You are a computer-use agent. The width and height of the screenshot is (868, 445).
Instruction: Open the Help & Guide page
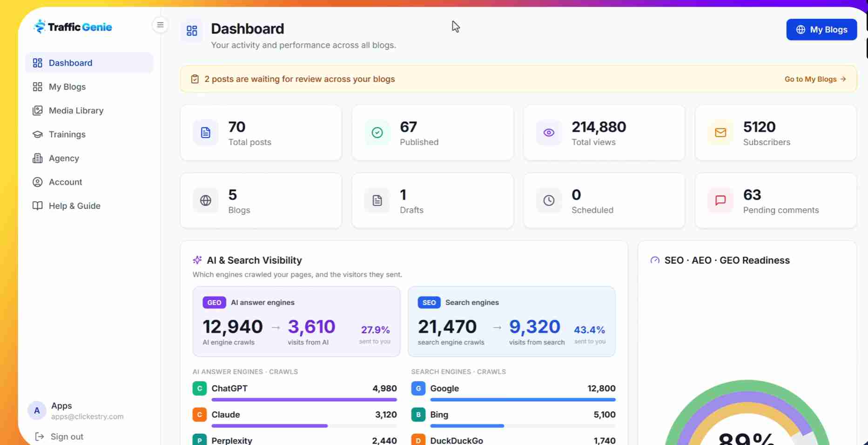[x=89, y=206]
